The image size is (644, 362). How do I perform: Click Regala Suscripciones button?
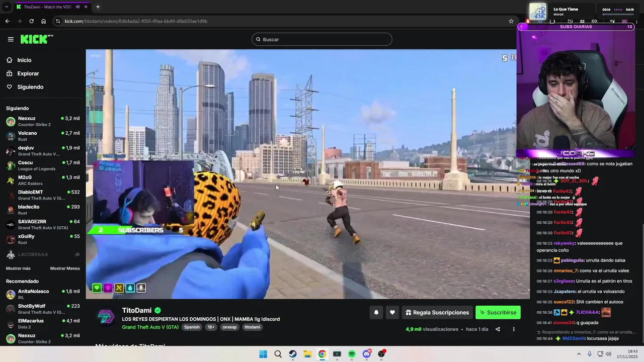pyautogui.click(x=437, y=312)
